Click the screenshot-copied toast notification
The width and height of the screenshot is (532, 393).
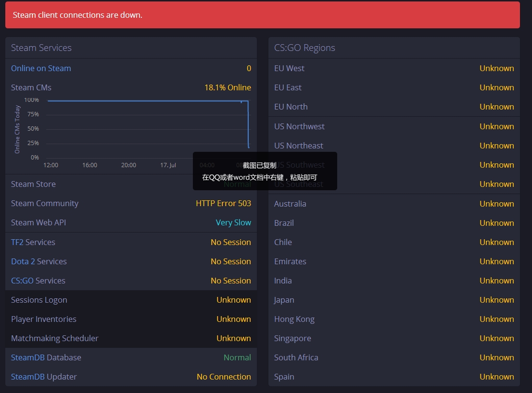tap(265, 171)
